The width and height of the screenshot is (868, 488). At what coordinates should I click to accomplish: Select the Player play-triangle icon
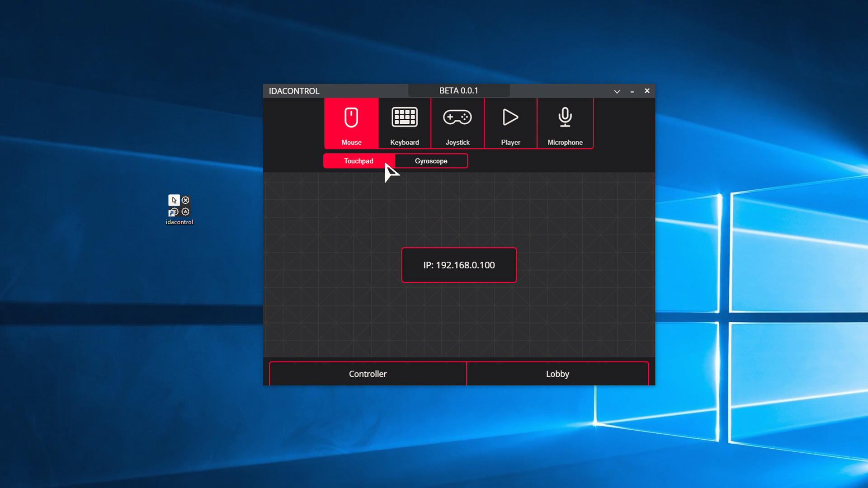click(510, 117)
